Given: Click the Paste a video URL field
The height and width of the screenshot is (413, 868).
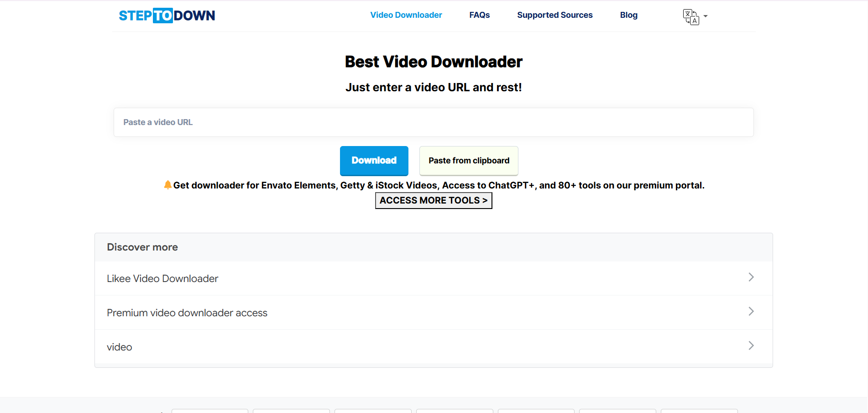Looking at the screenshot, I should click(433, 122).
